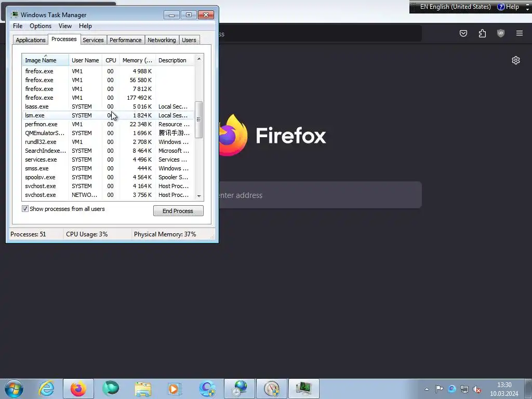Select firefox.exe using 56 580 K
Image resolution: width=532 pixels, height=399 pixels.
point(108,80)
